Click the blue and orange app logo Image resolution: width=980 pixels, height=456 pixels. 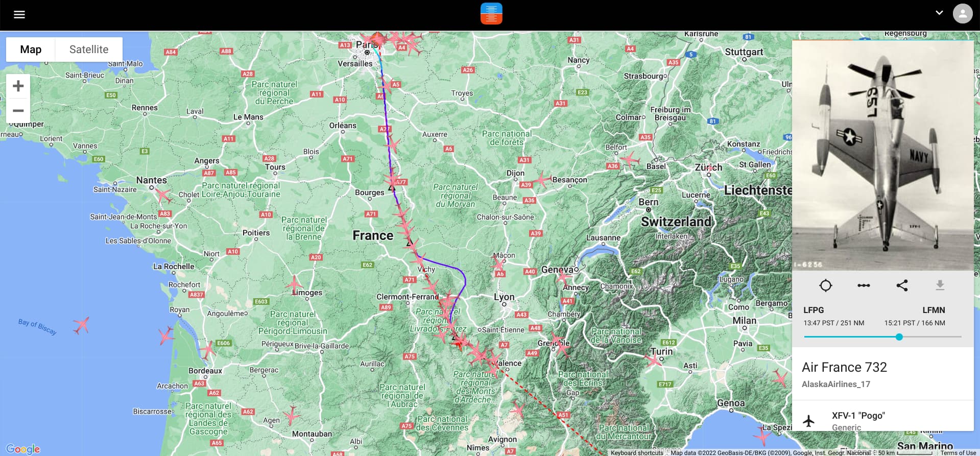coord(491,14)
